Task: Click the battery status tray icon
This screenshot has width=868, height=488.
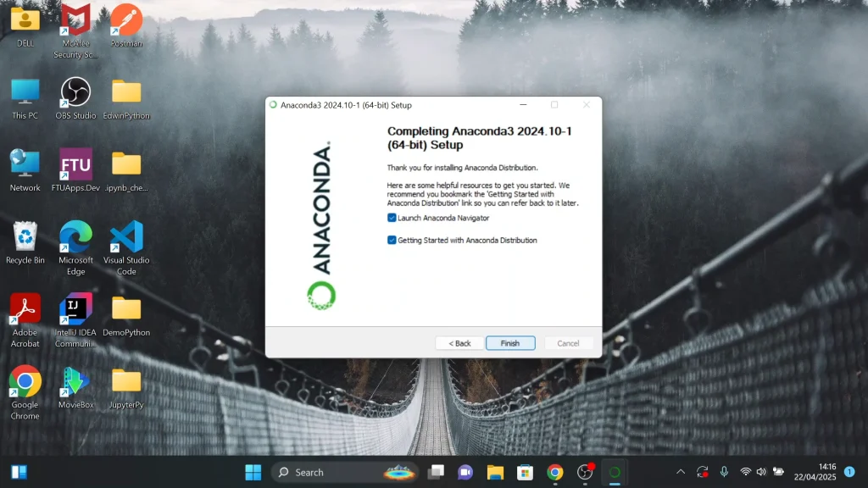Action: point(779,472)
